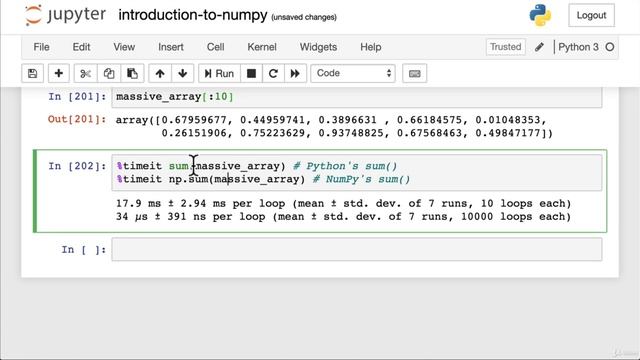Restart and run all with fast-forward icon

pos(295,73)
